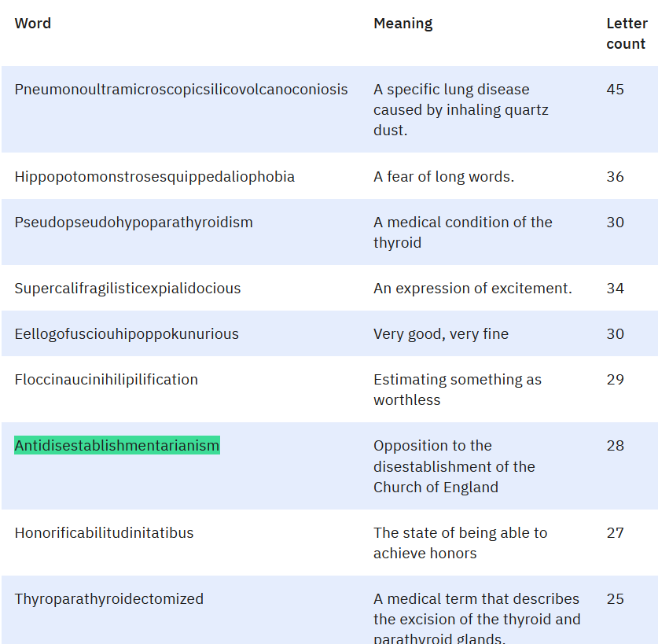Image resolution: width=658 pixels, height=644 pixels.
Task: Click the word Honorificabilitudinitatibus
Action: (104, 533)
